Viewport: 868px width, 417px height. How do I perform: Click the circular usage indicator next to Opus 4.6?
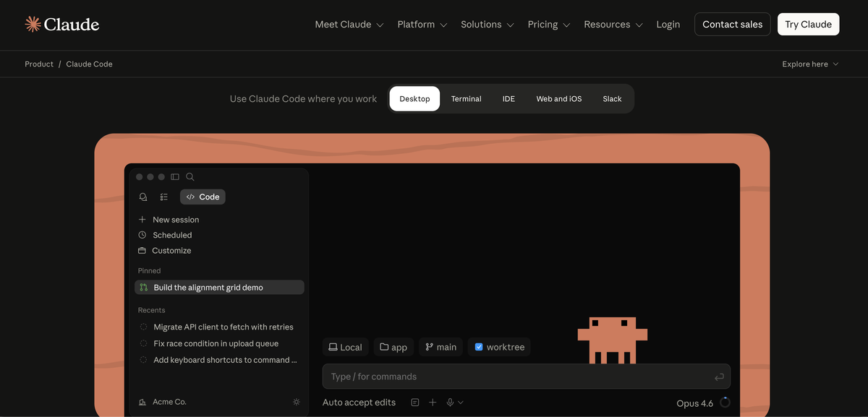(x=725, y=403)
